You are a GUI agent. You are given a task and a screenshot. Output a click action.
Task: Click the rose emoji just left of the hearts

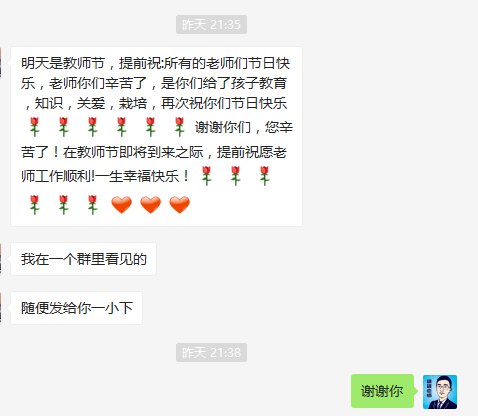pyautogui.click(x=93, y=205)
